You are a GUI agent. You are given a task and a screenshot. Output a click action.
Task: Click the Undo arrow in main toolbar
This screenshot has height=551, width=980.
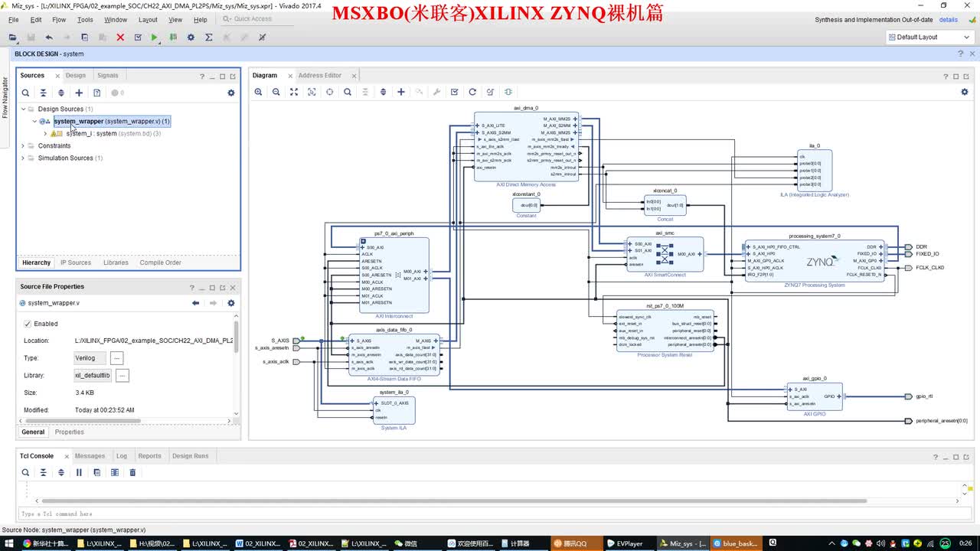point(49,37)
